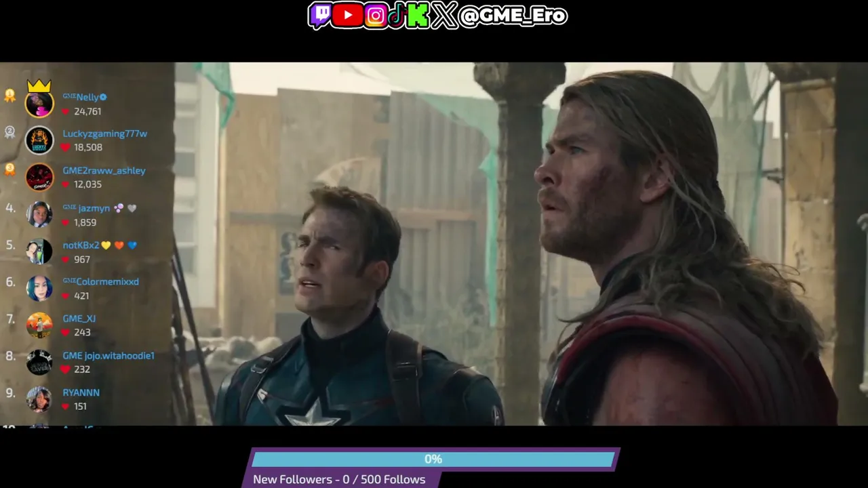The image size is (868, 488).
Task: Click the like count 243
Action: [x=82, y=333]
